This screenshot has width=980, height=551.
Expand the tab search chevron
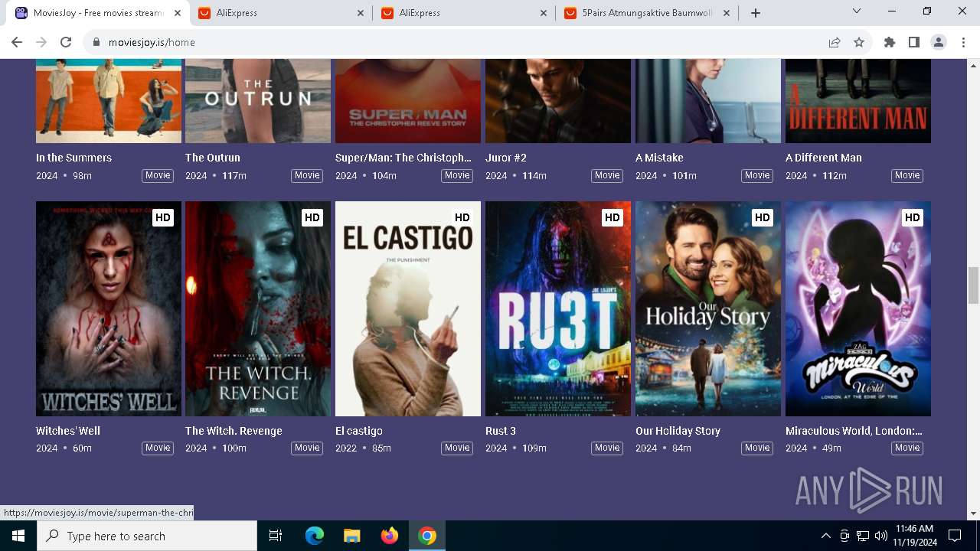pyautogui.click(x=857, y=11)
